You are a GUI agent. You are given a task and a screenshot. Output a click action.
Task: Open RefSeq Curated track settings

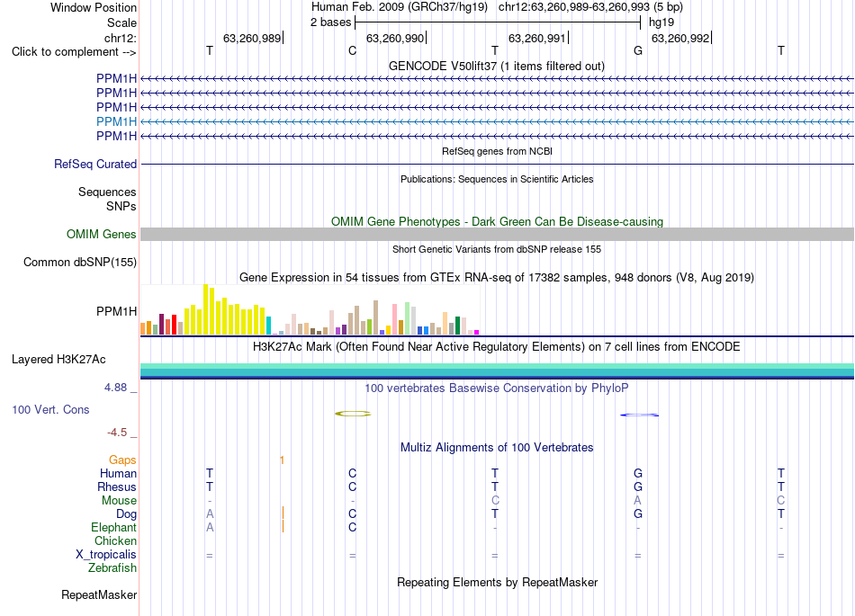pos(94,164)
